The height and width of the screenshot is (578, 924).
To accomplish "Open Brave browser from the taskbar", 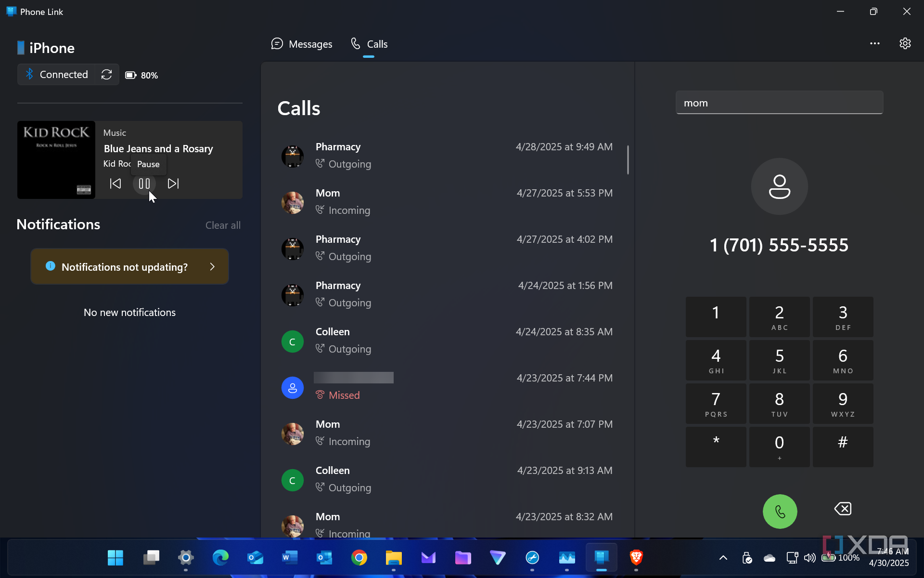I will click(636, 558).
